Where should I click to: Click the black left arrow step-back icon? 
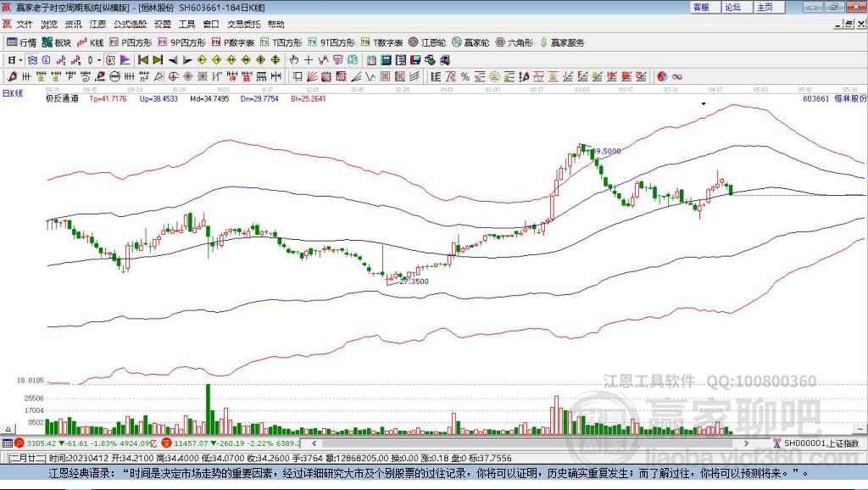(x=173, y=60)
